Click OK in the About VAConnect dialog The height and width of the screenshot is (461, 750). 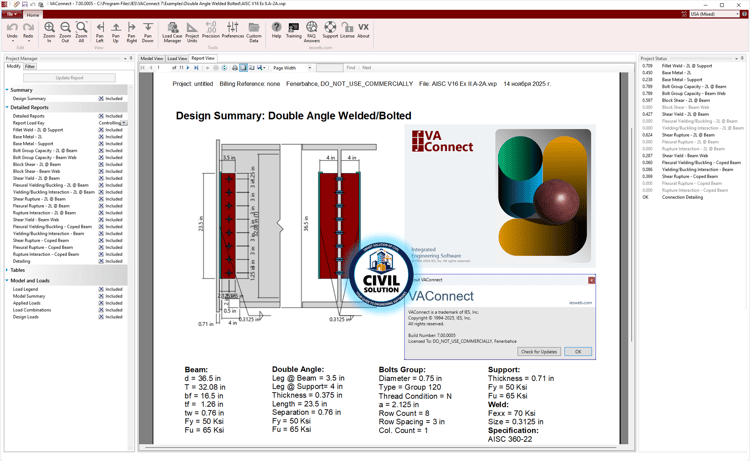[x=578, y=351]
